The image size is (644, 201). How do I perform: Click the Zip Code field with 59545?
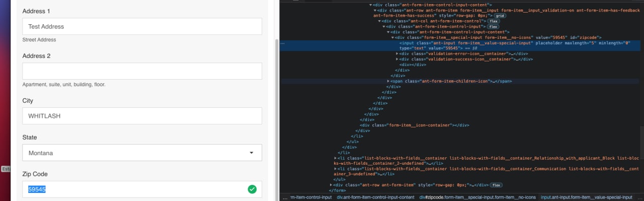(142, 189)
